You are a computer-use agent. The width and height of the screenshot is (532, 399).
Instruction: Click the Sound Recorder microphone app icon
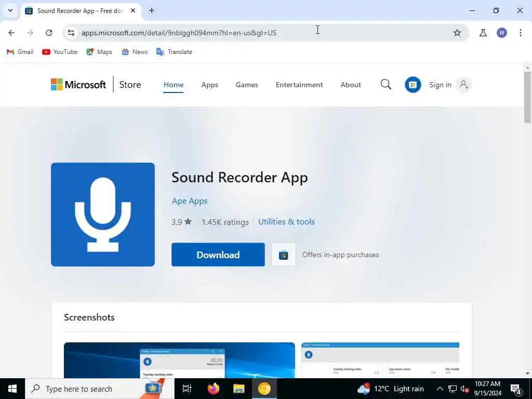[103, 215]
